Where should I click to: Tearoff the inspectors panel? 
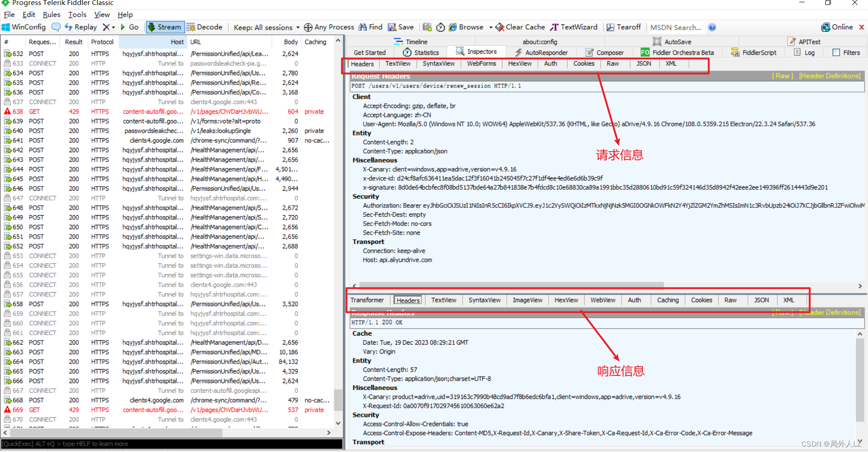(624, 27)
